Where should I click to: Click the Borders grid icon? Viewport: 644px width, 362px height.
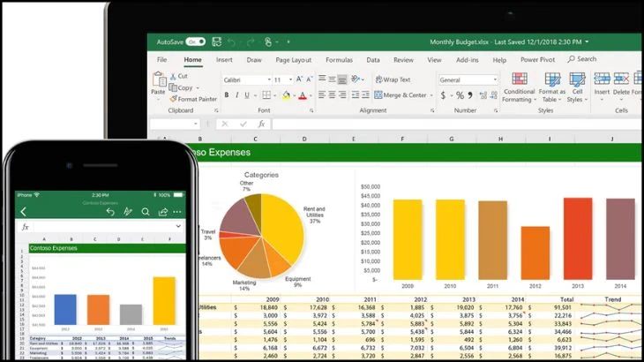coord(266,95)
